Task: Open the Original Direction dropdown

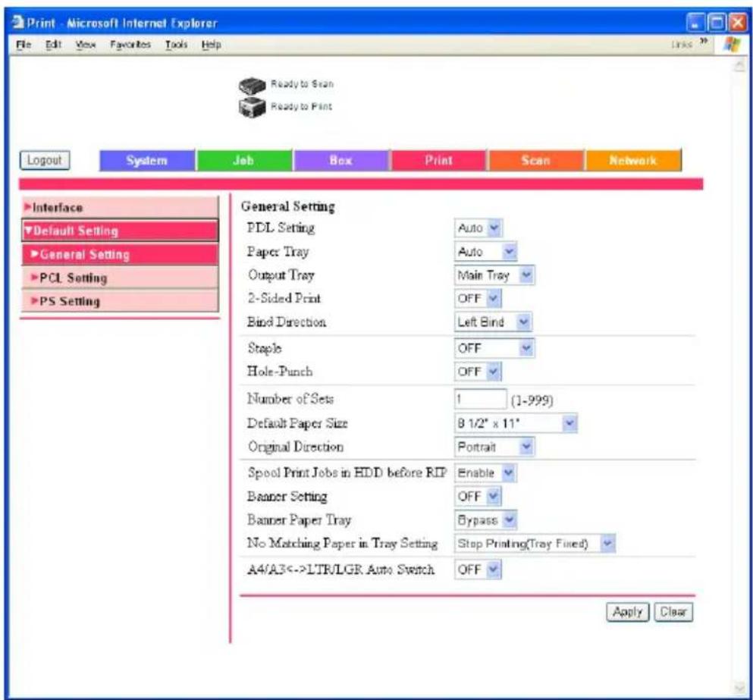Action: [x=494, y=447]
